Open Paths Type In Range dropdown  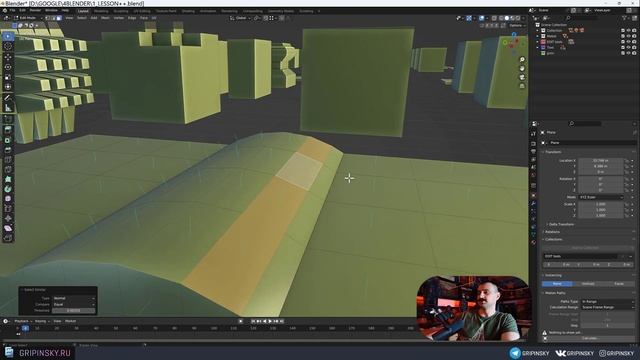pyautogui.click(x=607, y=301)
